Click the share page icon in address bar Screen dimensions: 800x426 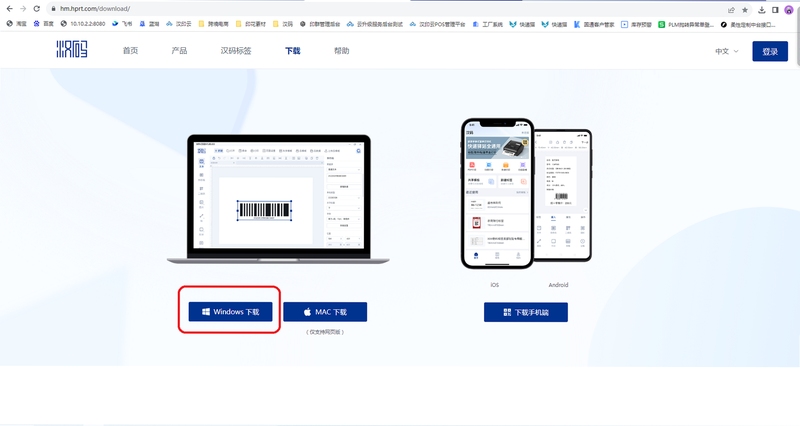[731, 10]
